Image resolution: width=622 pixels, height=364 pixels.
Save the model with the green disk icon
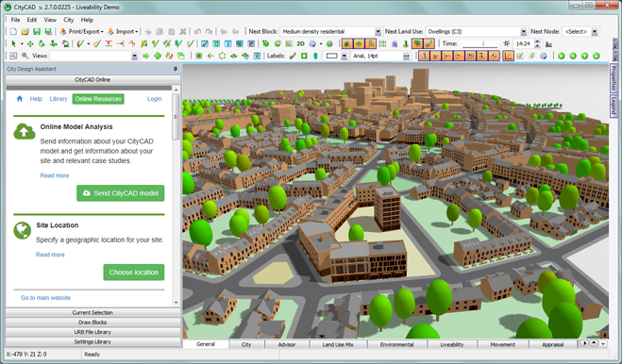[37, 32]
